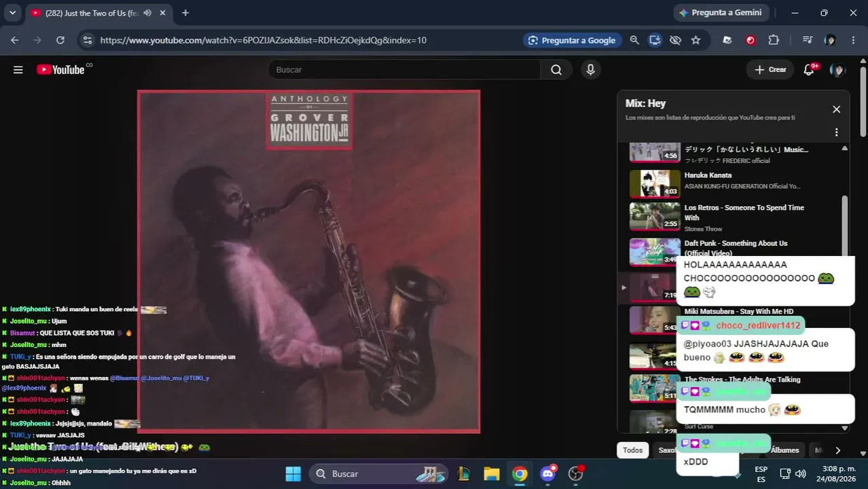
Task: Bookmark this page with the star icon
Action: 695,40
